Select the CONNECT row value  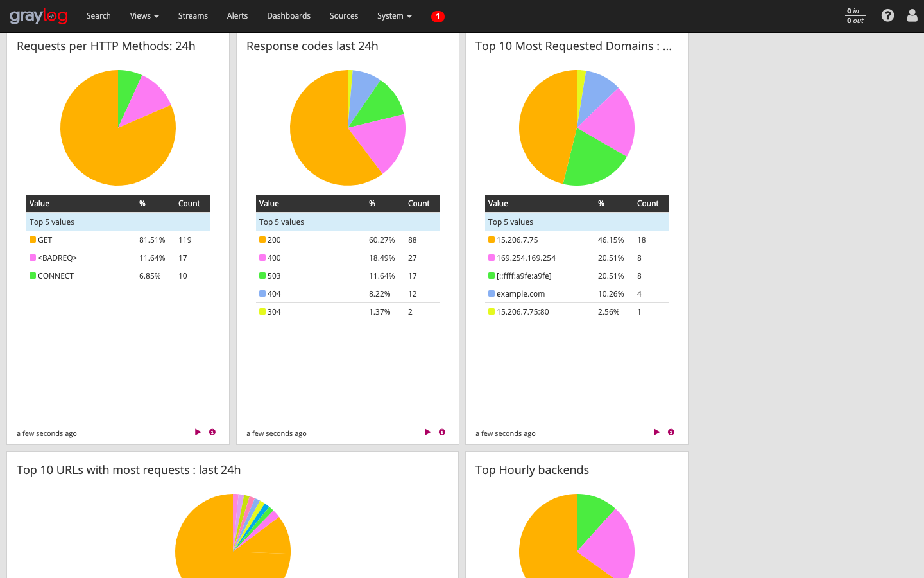[56, 276]
